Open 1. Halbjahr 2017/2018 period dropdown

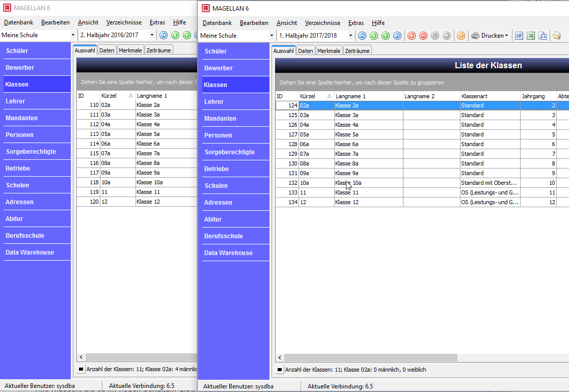tap(350, 36)
